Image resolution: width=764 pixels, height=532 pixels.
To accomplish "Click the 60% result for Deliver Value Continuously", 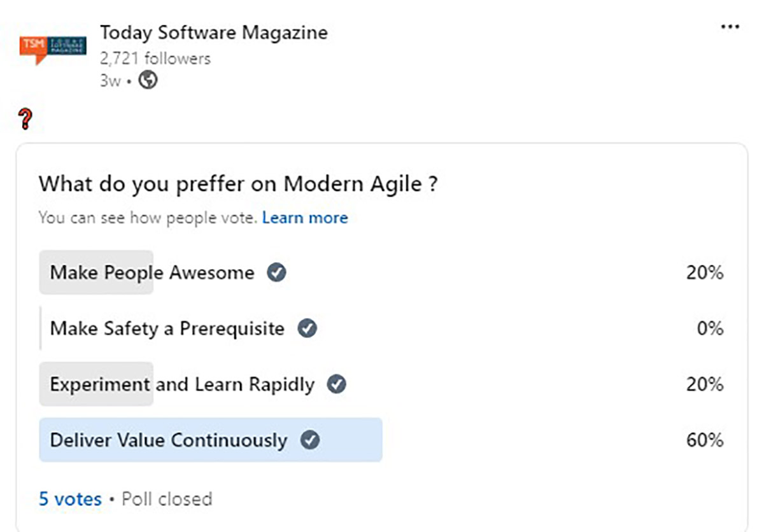I will point(704,440).
